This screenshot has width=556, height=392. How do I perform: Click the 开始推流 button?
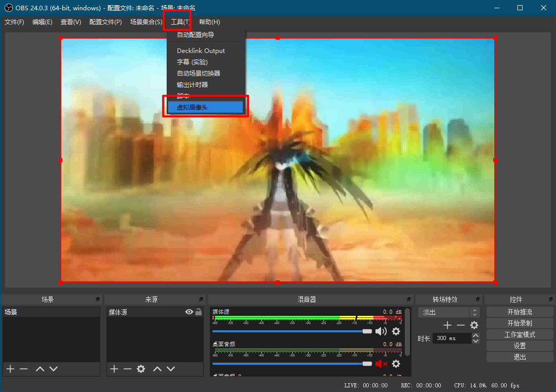pyautogui.click(x=519, y=312)
